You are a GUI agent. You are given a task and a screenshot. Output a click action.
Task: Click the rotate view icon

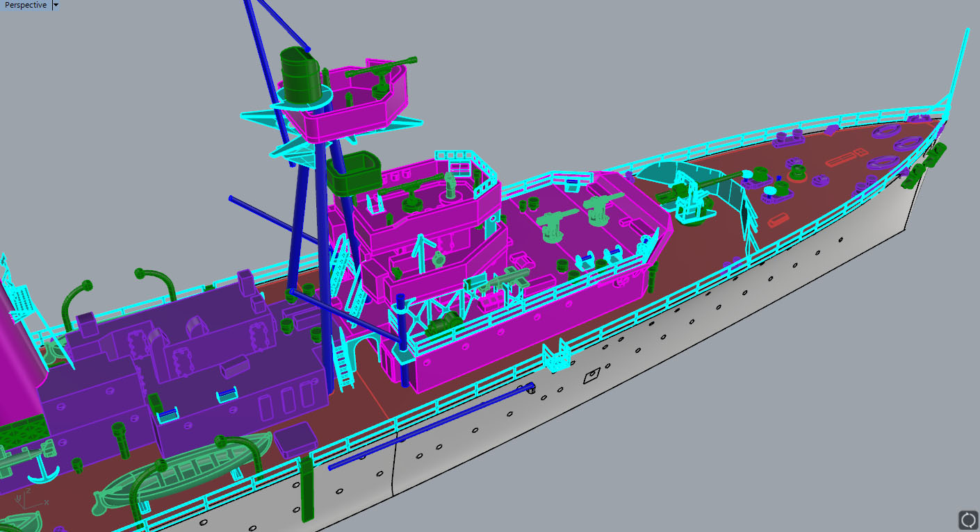coord(967,519)
